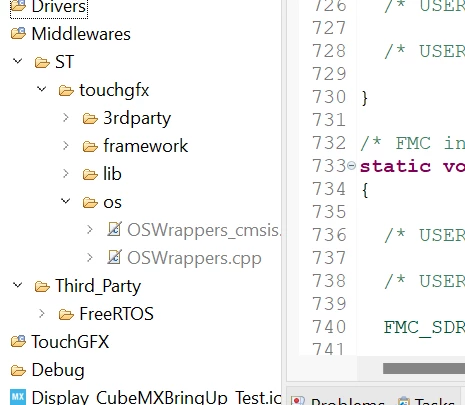The width and height of the screenshot is (465, 405).
Task: Click line number 730 in gutter
Action: point(329,97)
